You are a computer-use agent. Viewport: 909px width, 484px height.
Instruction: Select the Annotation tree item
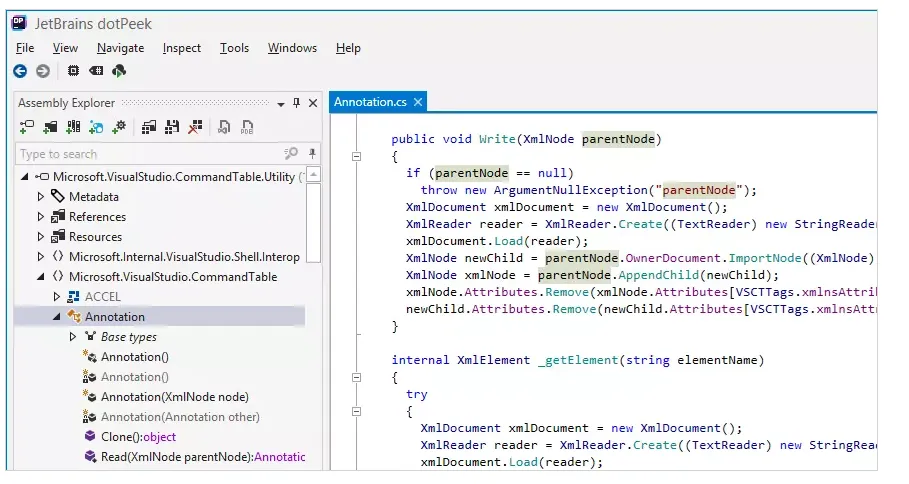115,317
